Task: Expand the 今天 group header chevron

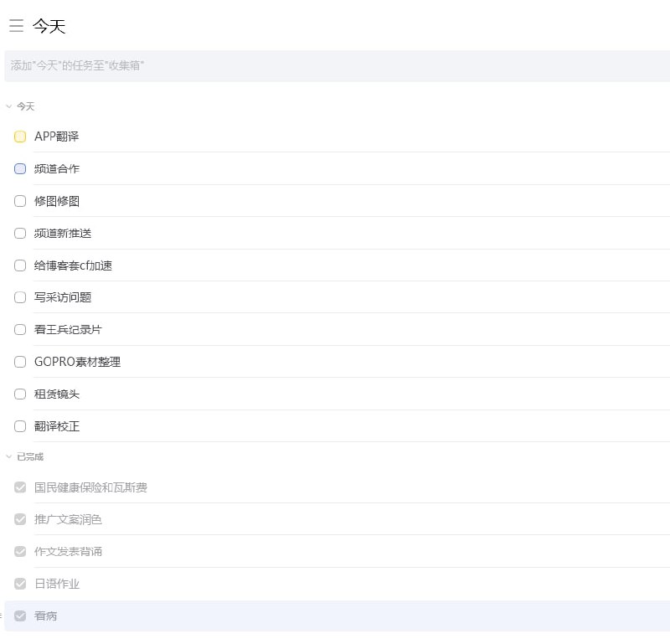Action: tap(8, 106)
